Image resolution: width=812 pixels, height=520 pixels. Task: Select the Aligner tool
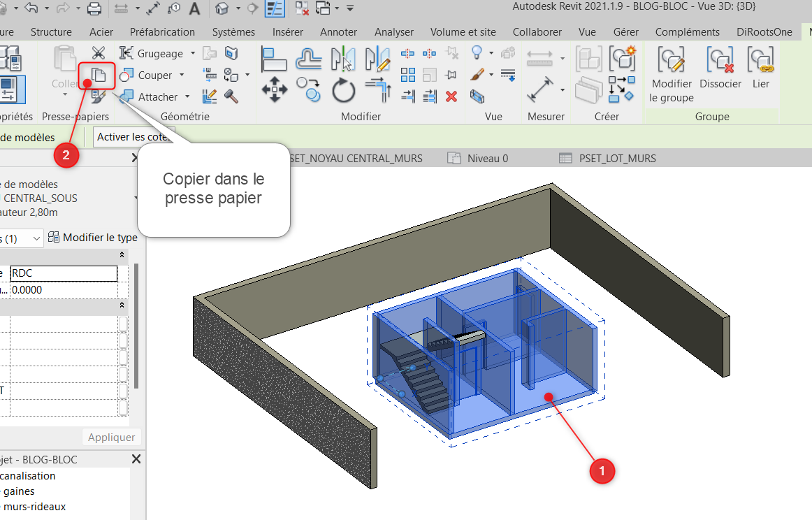275,59
